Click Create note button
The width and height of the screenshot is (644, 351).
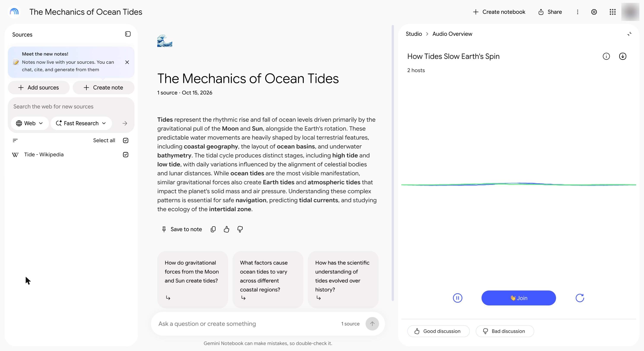coord(104,88)
